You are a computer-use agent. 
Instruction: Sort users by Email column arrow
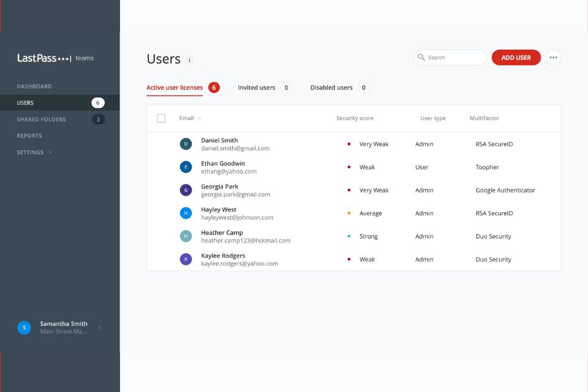(x=199, y=119)
